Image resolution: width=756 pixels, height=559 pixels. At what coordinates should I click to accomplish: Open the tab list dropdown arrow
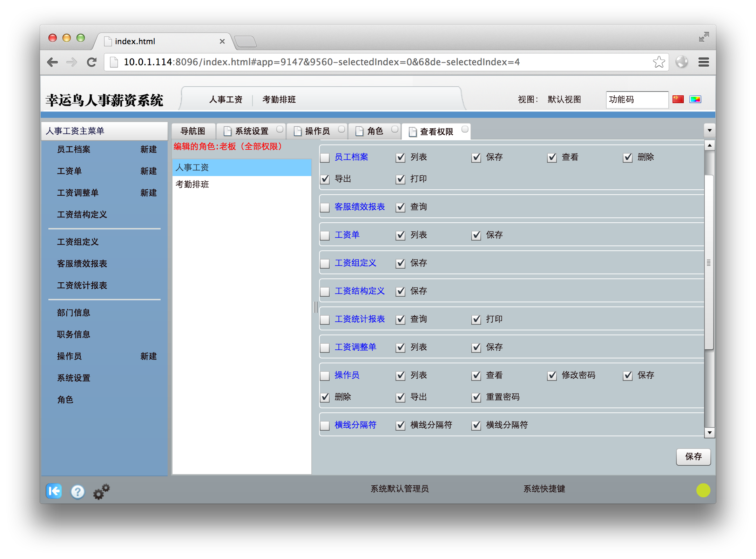click(709, 130)
